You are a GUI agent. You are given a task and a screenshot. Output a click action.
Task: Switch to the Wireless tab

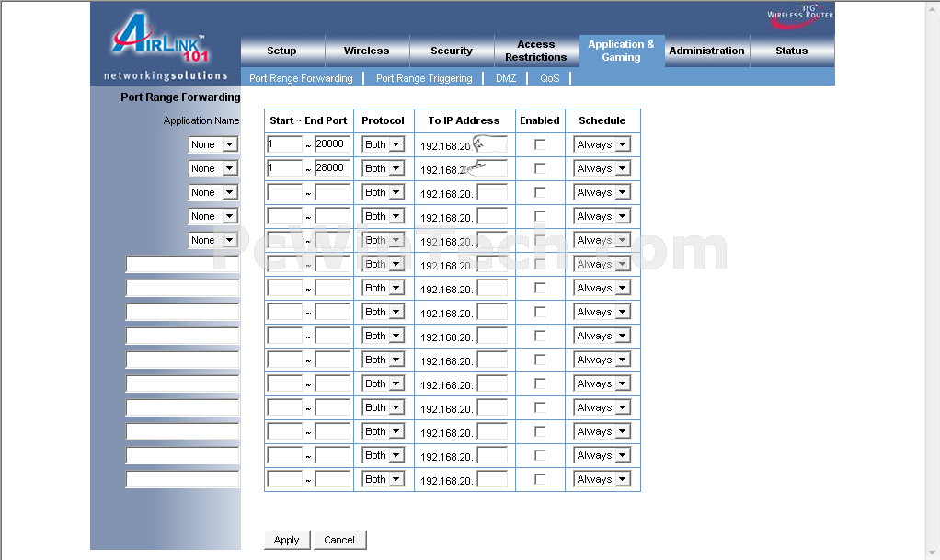tap(366, 51)
